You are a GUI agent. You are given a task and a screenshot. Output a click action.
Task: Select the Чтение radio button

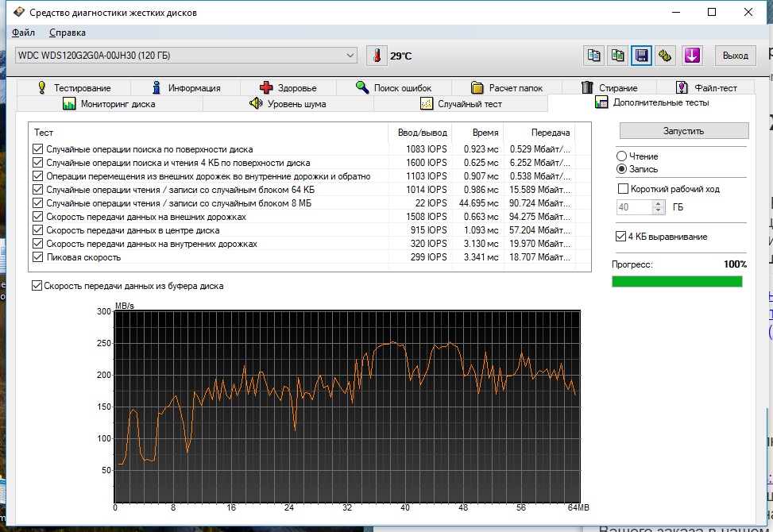click(622, 156)
